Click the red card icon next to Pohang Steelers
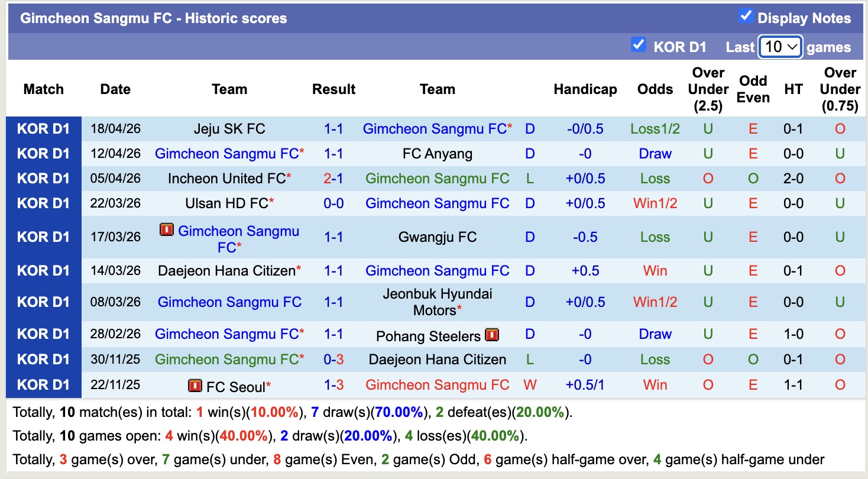This screenshot has height=479, width=868. coord(491,335)
